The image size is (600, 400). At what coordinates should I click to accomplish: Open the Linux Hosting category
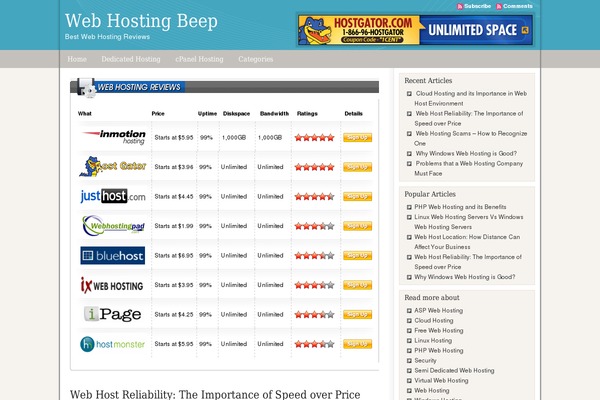click(433, 340)
